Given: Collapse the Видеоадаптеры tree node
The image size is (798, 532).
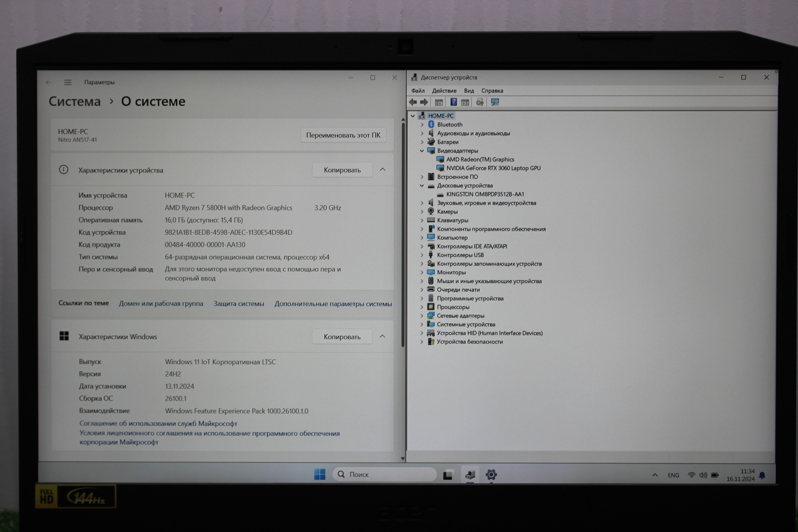Looking at the screenshot, I should tap(422, 151).
